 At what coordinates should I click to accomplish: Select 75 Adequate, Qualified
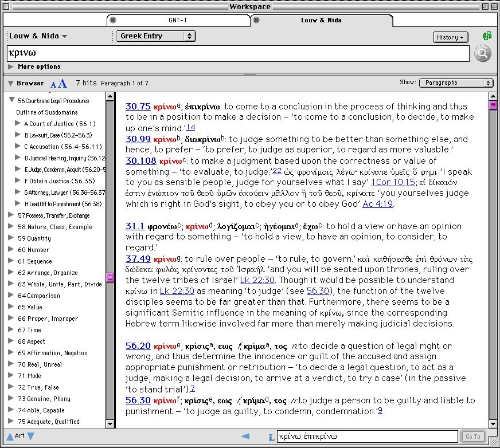click(49, 422)
